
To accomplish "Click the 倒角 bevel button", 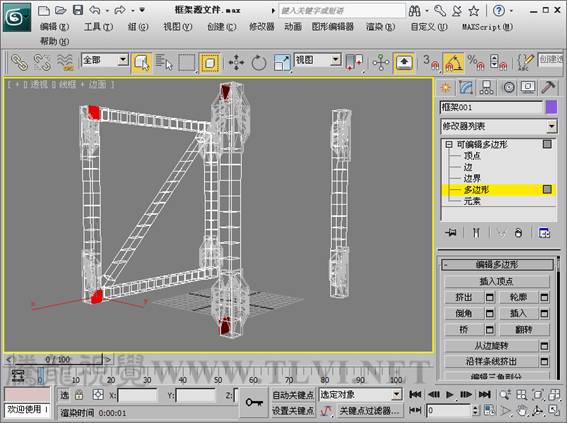I will click(464, 313).
